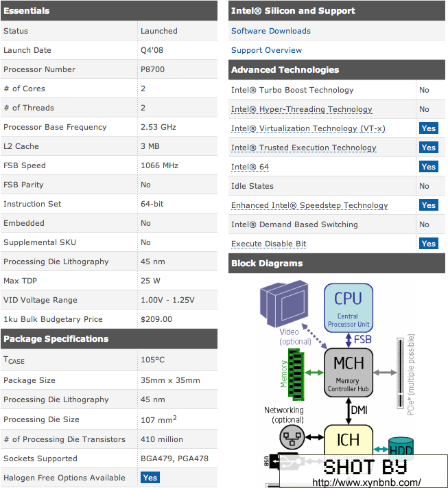The height and width of the screenshot is (488, 448).
Task: Click Yes badge beside Execute Disable Bit
Action: (x=428, y=244)
